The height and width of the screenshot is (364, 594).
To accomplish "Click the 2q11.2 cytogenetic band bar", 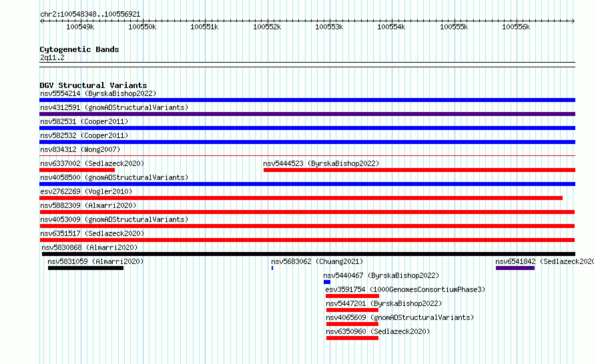I will pyautogui.click(x=307, y=65).
